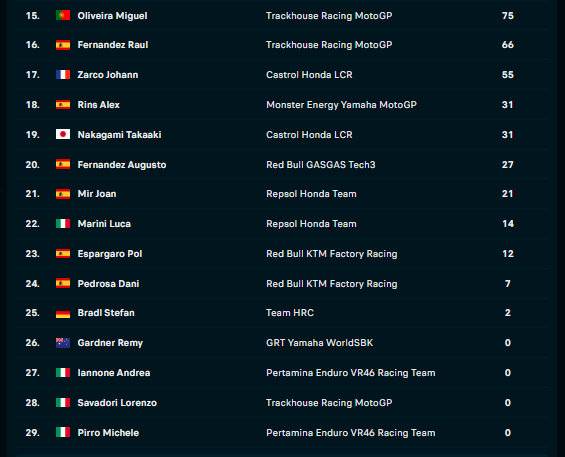This screenshot has width=565, height=457.
Task: Click Trackhouse Racing MotoGP in Fernandez Raul's row
Action: coord(329,45)
